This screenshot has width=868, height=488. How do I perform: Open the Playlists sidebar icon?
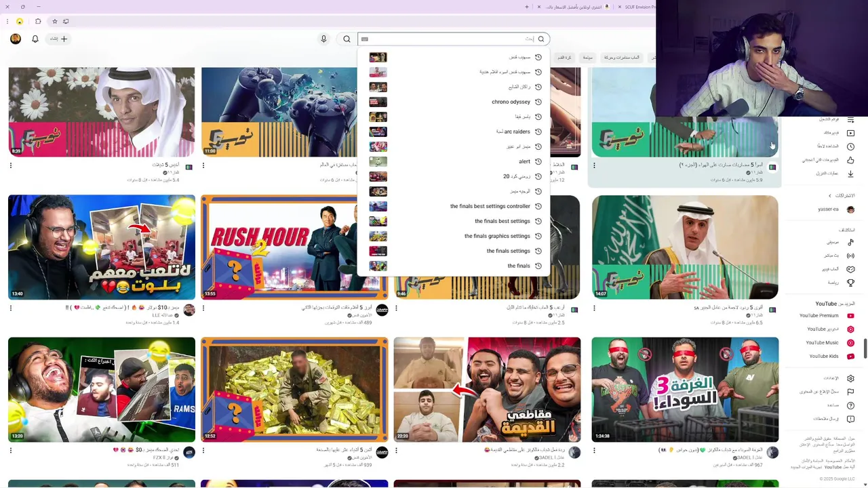click(850, 119)
